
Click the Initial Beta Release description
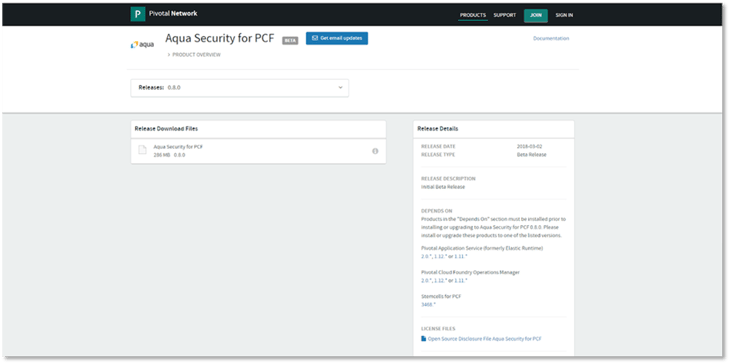[443, 187]
